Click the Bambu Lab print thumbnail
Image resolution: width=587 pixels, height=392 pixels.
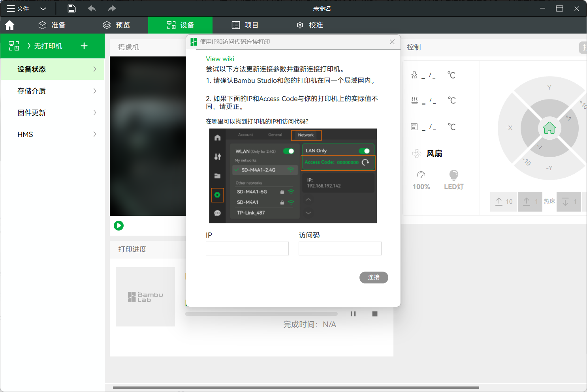[x=145, y=297]
